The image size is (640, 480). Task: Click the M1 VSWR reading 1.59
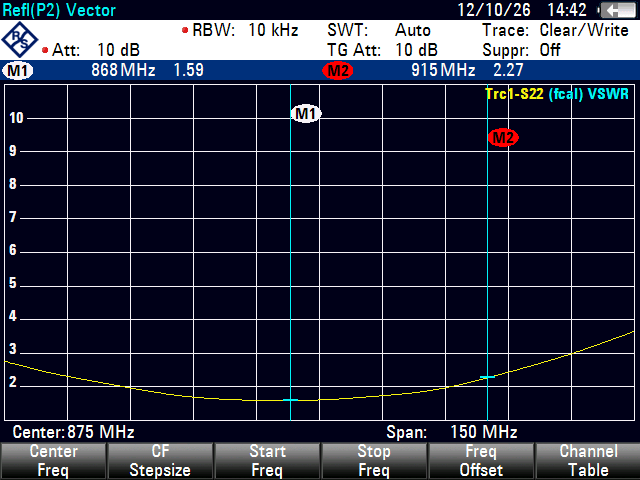click(x=188, y=70)
